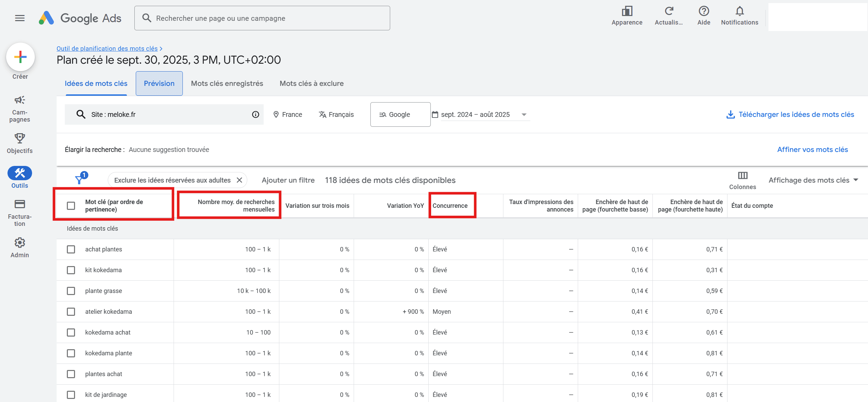
Task: Expand the sept. 2024 – août 2025 date dropdown
Action: click(x=524, y=115)
